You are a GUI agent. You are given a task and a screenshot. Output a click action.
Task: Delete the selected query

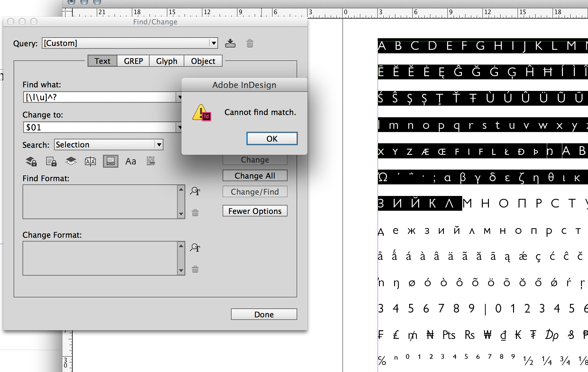[x=250, y=43]
